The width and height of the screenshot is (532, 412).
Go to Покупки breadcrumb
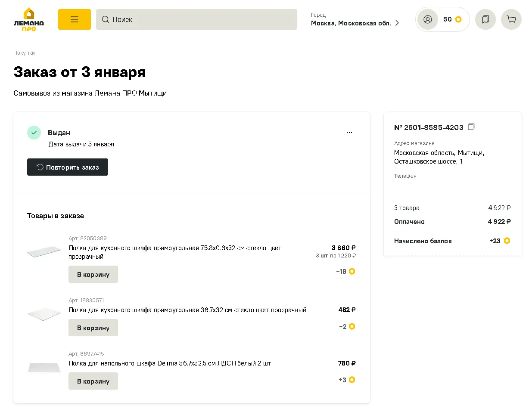(x=24, y=53)
